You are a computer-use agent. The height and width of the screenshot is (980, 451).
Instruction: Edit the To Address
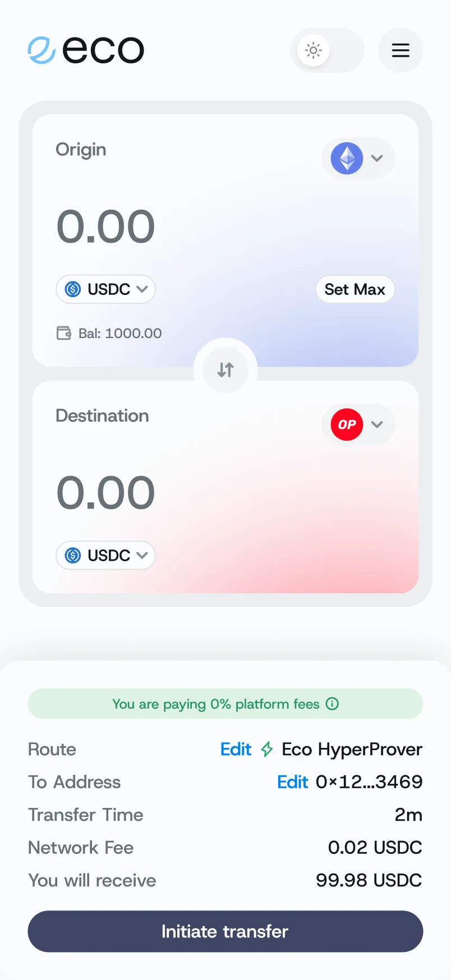[292, 782]
